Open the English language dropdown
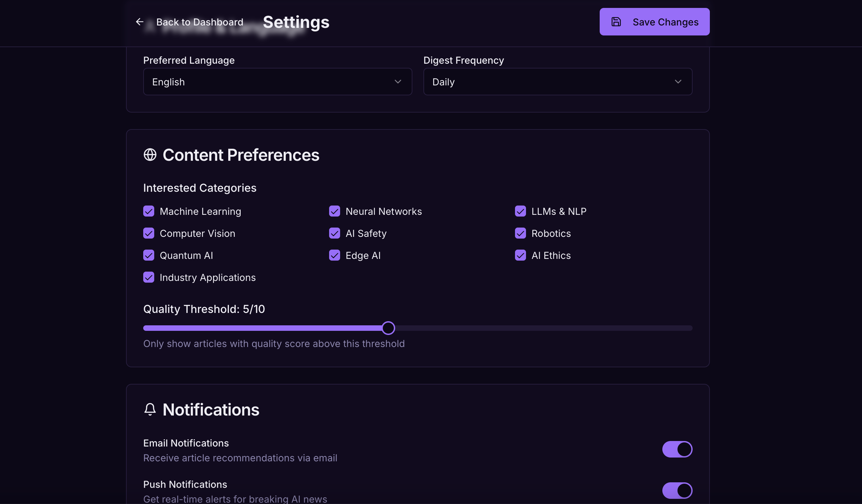The height and width of the screenshot is (504, 862). (x=277, y=82)
